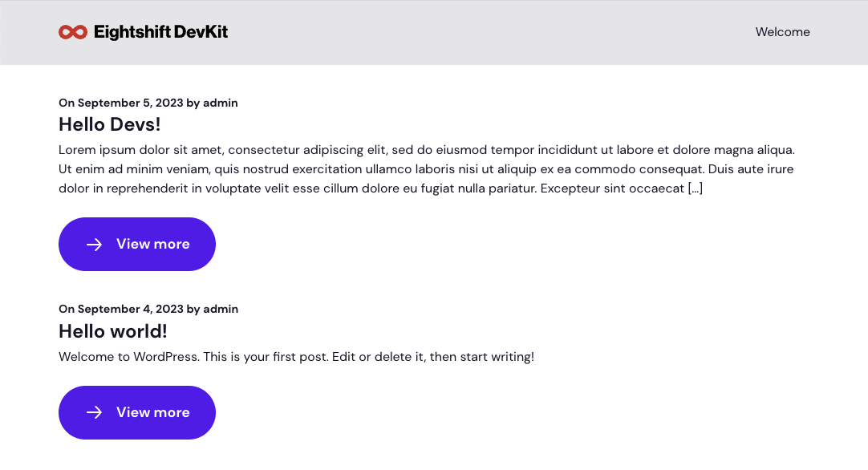
Task: Open the "Hello Devs!" post title
Action: coord(110,125)
